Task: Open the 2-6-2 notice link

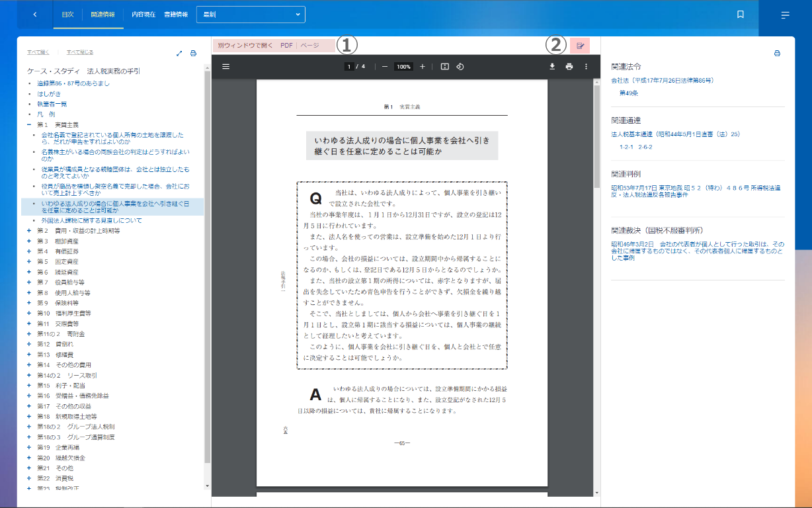Action: click(x=645, y=147)
